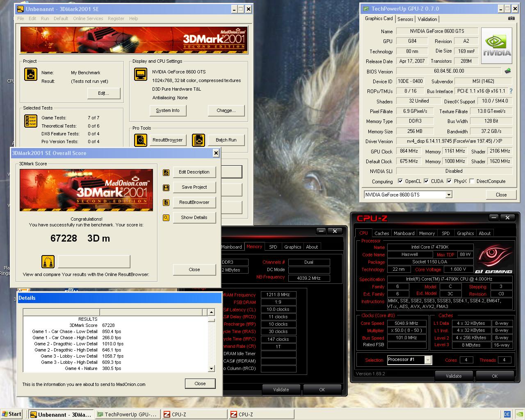Click the Start button
The height and width of the screenshot is (420, 525).
pos(11,414)
